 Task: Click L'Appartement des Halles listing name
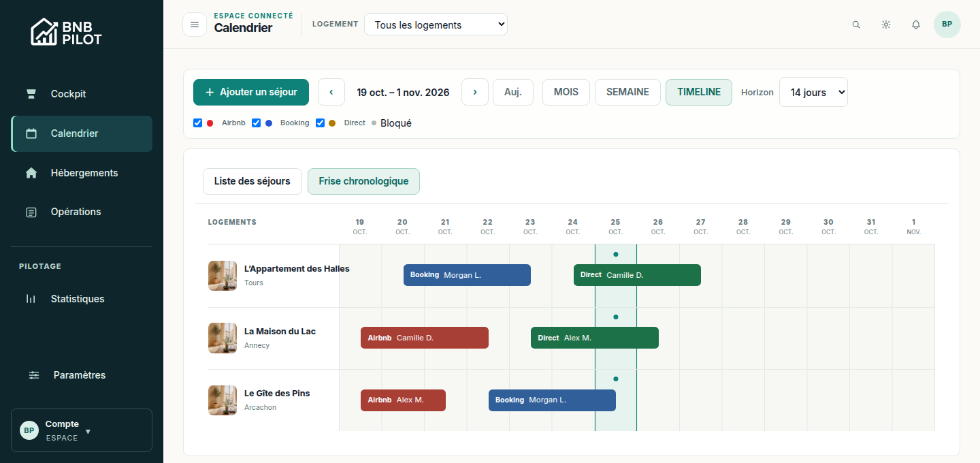pyautogui.click(x=297, y=269)
